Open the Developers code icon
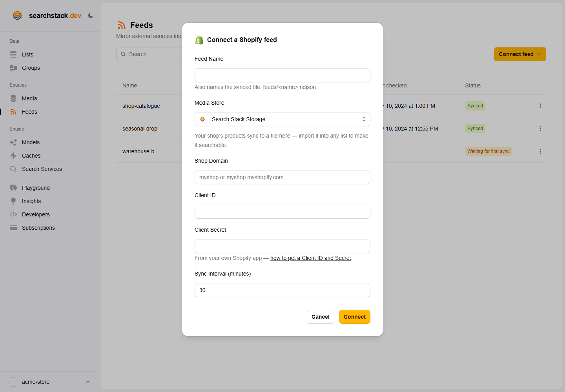Viewport: 565px width, 392px height. [13, 214]
